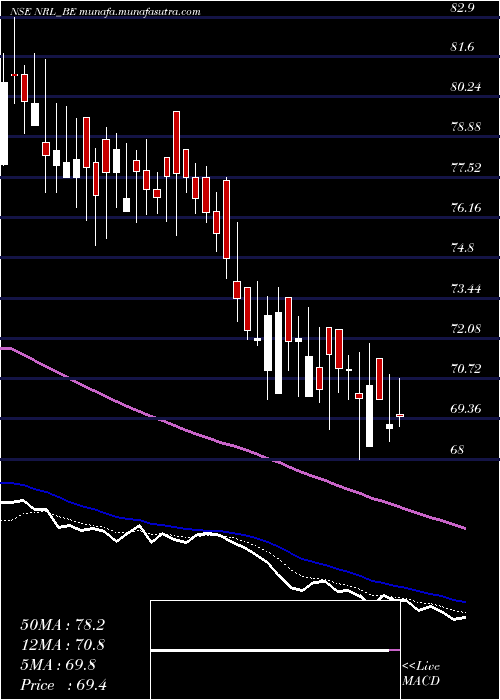Click the 12MA : 70.8 readout
The image size is (500, 700).
(x=63, y=645)
